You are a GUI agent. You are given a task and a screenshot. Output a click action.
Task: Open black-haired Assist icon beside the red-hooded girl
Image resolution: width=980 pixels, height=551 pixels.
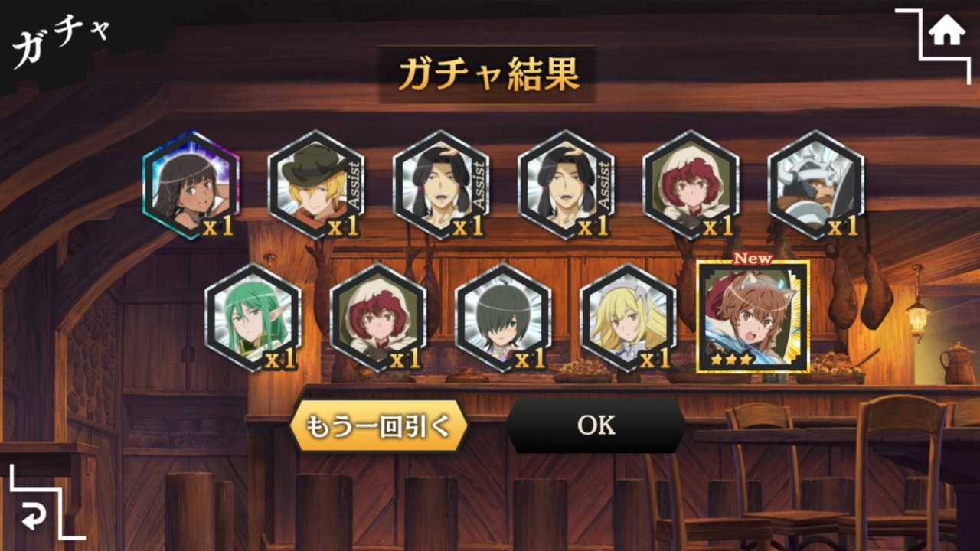[x=566, y=185]
